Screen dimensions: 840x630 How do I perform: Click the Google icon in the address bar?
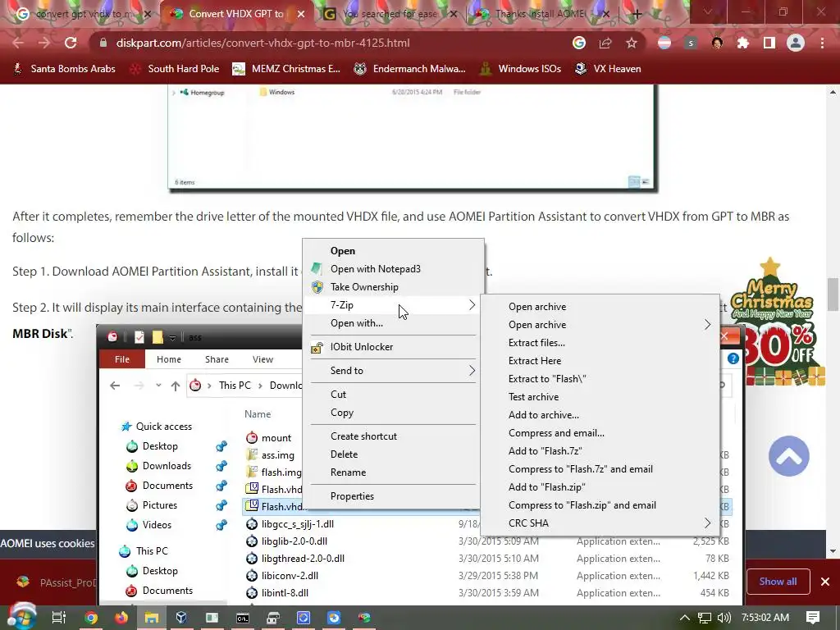[579, 43]
